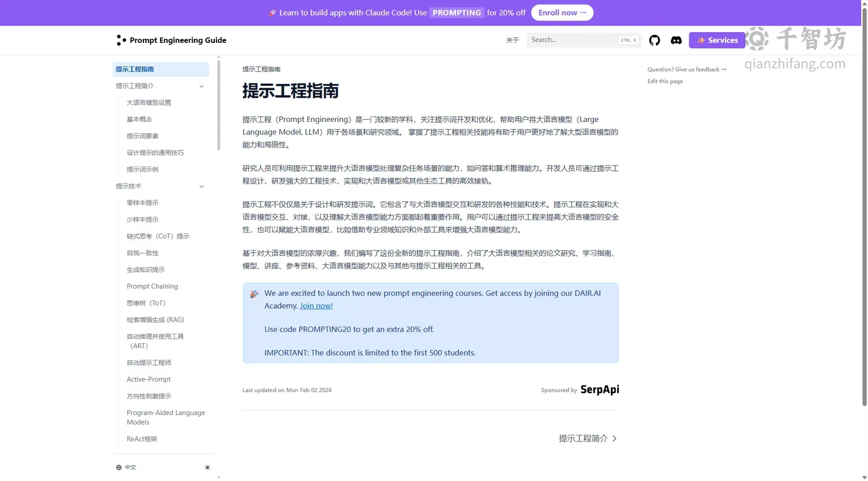868x481 pixels.
Task: Select 提示工程指南 in the sidebar
Action: click(161, 69)
